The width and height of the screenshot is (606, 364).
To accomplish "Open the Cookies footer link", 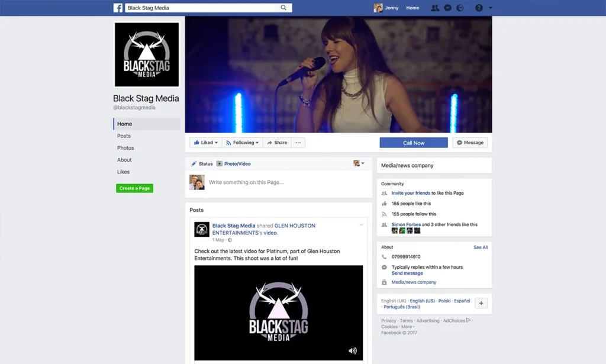I will (389, 327).
